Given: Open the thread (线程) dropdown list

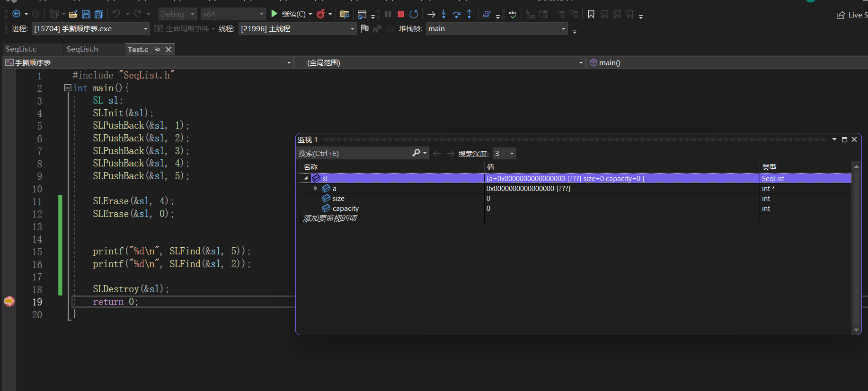Looking at the screenshot, I should [297, 29].
